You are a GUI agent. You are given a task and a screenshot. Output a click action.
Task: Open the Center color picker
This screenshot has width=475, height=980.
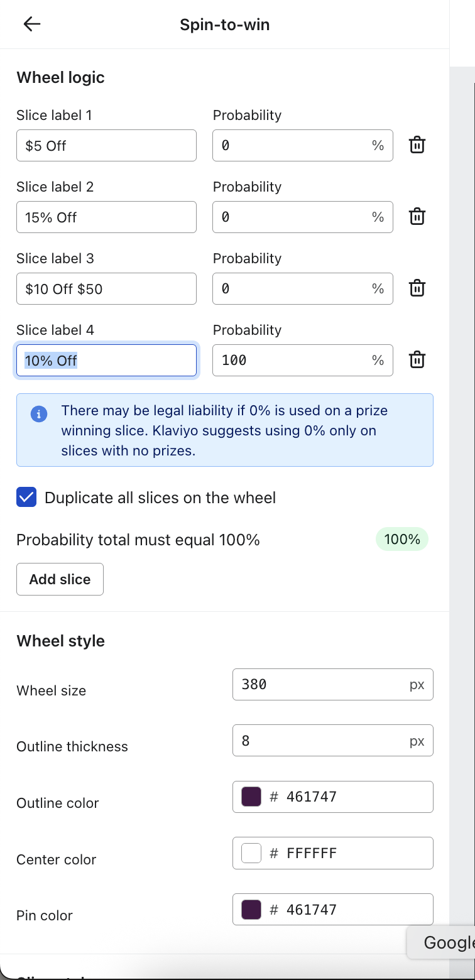pyautogui.click(x=251, y=852)
